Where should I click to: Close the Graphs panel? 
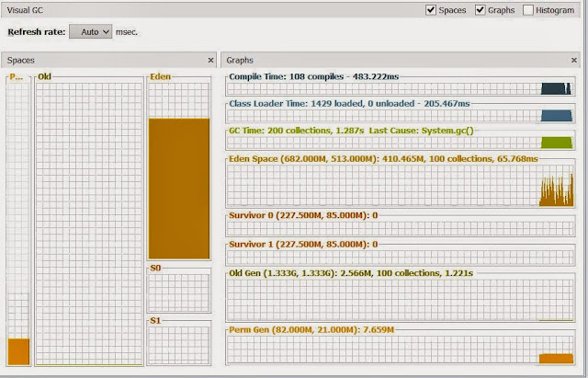pyautogui.click(x=574, y=60)
